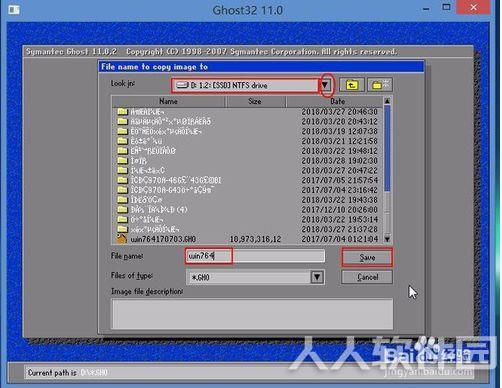Click the file list scroll down arrow
Screen dimensions: 502x388
coord(387,239)
